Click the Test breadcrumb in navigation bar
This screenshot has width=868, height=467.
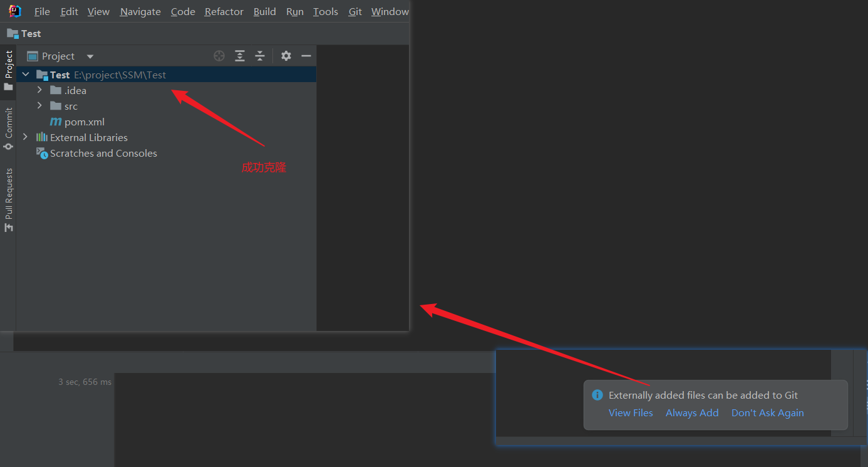tap(24, 34)
